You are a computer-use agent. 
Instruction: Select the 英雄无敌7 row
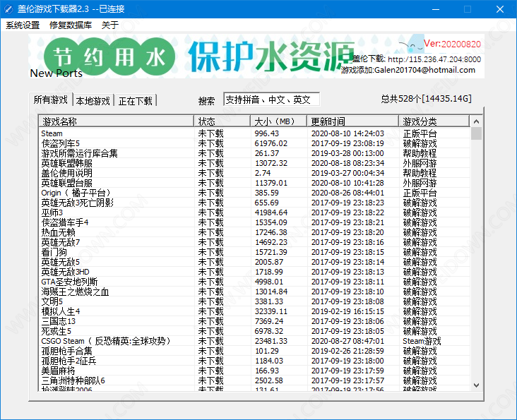click(254, 242)
